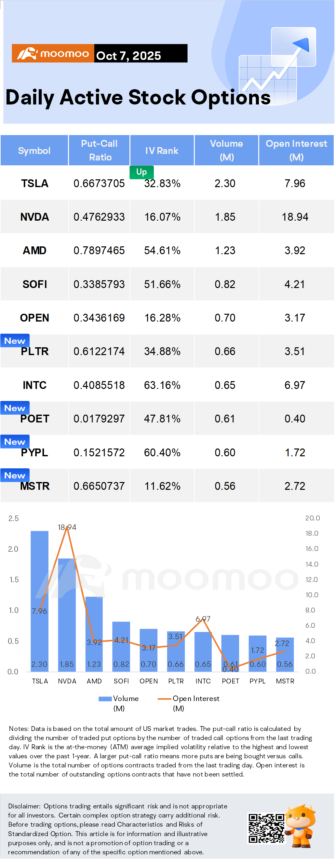Click the Open Interest (M) column header
The width and height of the screenshot is (335, 868).
pyautogui.click(x=296, y=150)
